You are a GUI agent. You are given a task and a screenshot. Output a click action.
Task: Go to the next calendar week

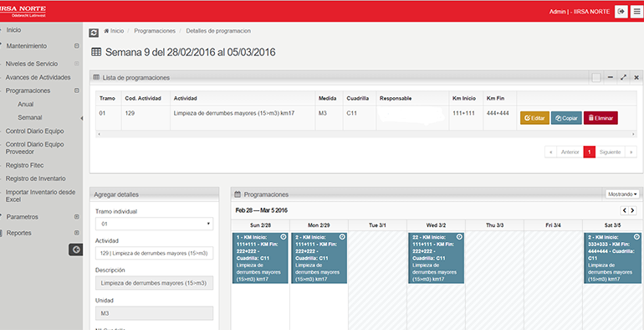click(632, 211)
